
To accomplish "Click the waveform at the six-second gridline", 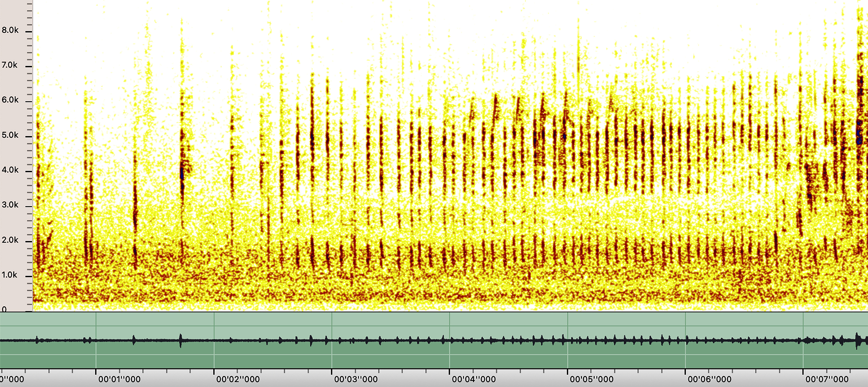I will pos(685,341).
